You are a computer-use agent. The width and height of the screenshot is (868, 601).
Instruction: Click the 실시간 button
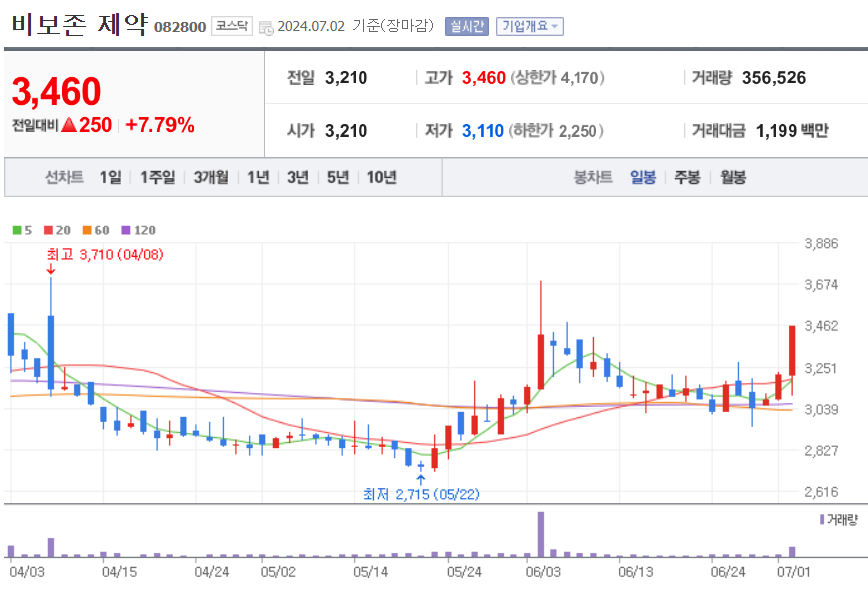point(467,26)
